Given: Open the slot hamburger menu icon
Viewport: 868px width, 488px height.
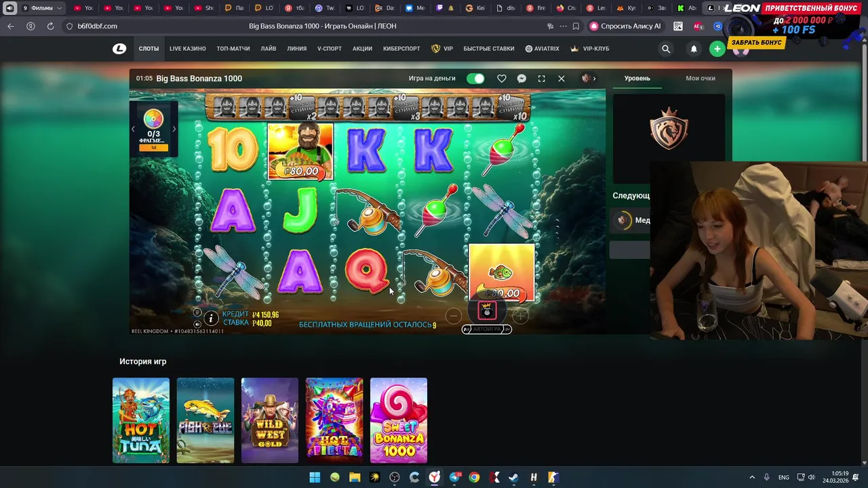Looking at the screenshot, I should click(197, 312).
